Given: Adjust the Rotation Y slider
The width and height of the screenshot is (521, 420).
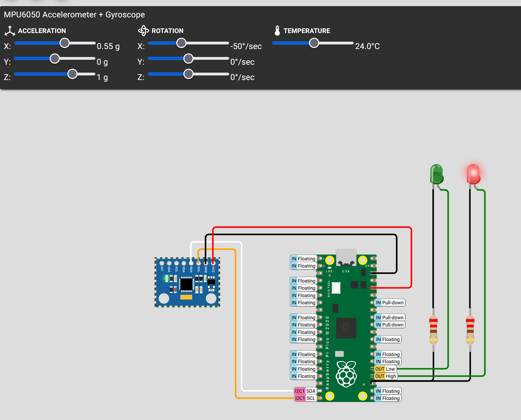Looking at the screenshot, I should point(188,59).
